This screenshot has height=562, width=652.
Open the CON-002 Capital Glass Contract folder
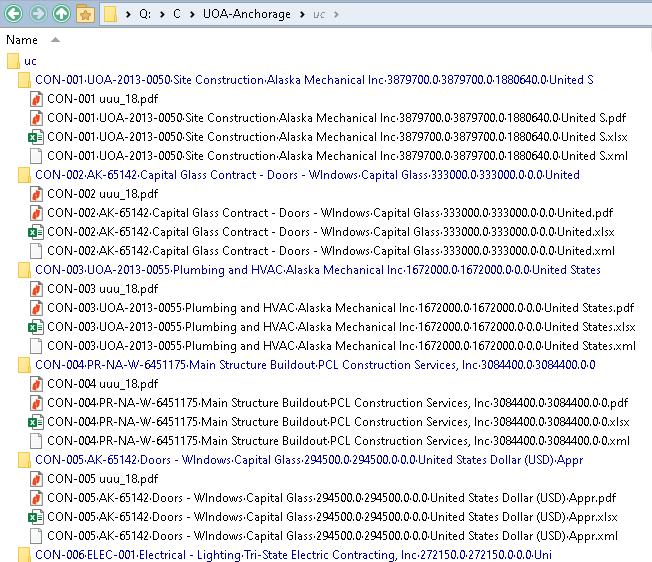pos(307,175)
